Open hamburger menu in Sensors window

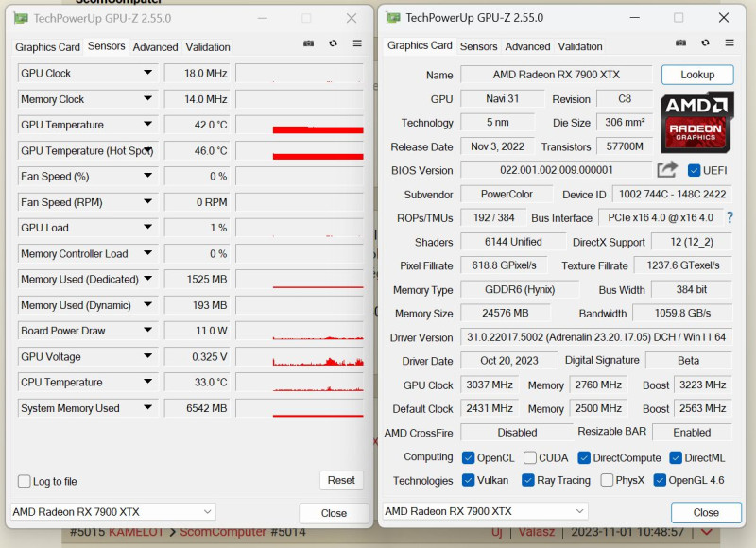pos(357,43)
